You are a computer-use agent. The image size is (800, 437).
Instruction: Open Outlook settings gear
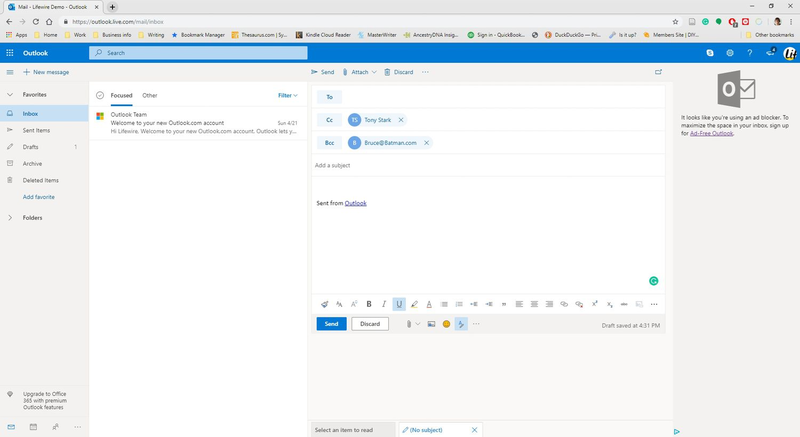coord(730,53)
